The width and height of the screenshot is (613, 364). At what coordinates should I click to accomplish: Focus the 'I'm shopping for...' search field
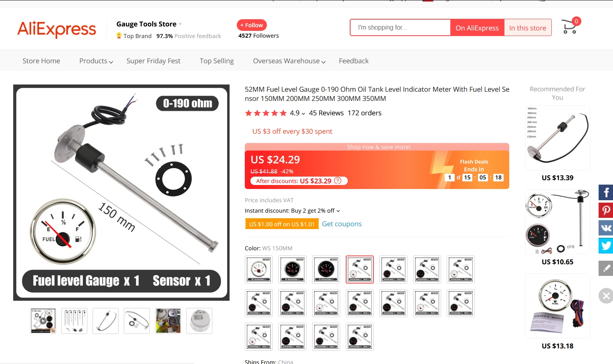[x=400, y=28]
